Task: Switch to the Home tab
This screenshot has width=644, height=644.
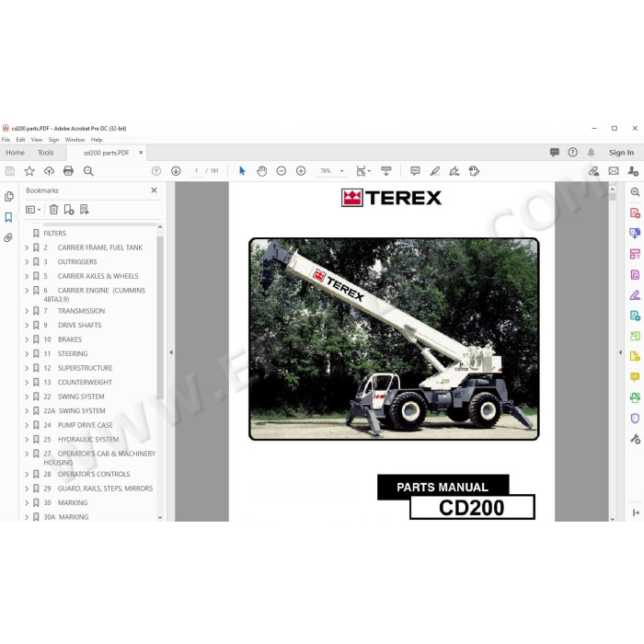Action: pos(16,153)
